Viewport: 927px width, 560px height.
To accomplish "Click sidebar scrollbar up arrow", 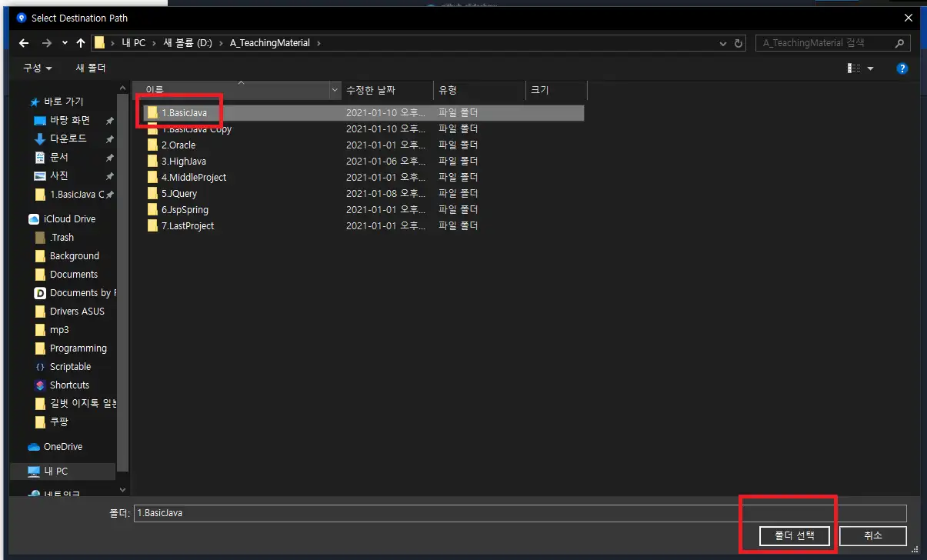I will (123, 88).
